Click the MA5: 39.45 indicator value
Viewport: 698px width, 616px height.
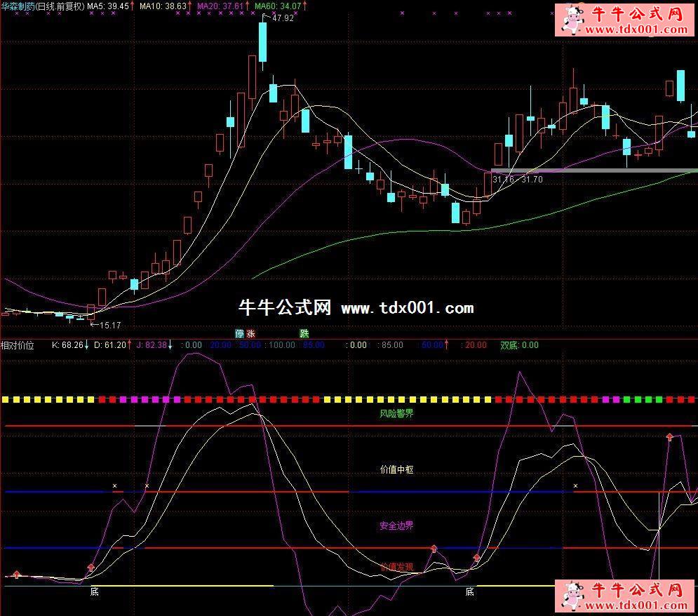point(108,6)
